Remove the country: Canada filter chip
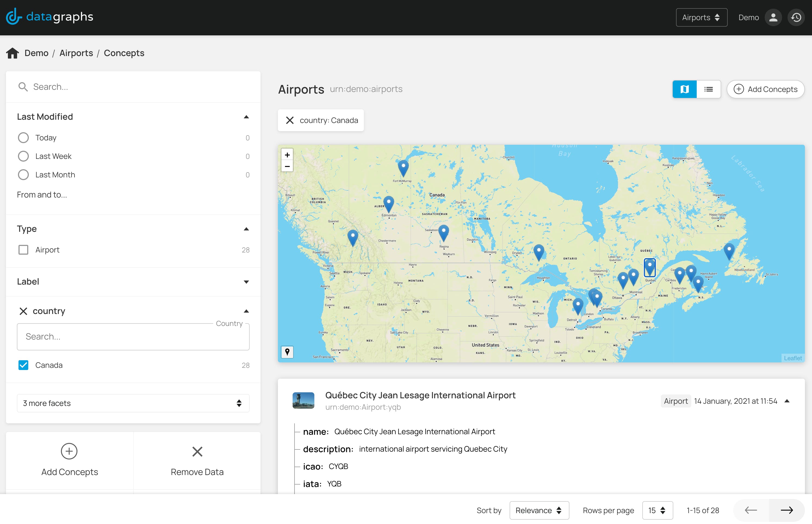Screen dimensions: 812x524 (x=290, y=121)
